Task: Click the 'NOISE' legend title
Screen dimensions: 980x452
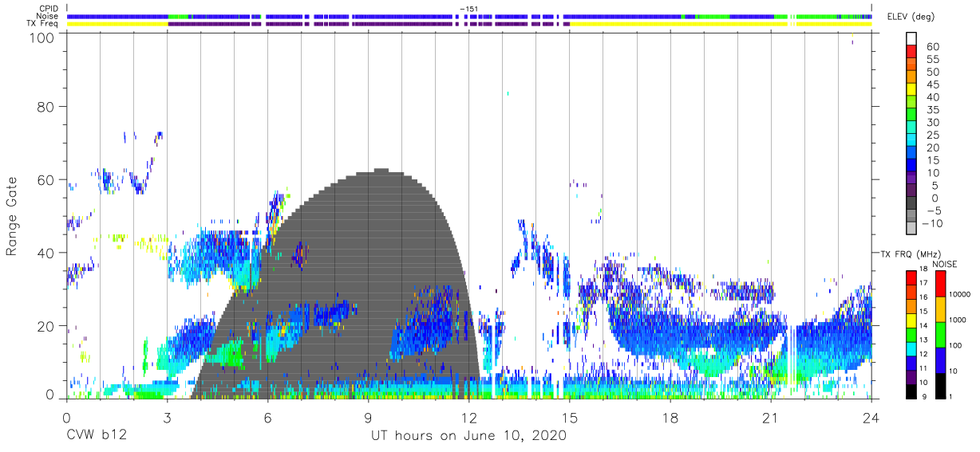Action: tap(944, 264)
